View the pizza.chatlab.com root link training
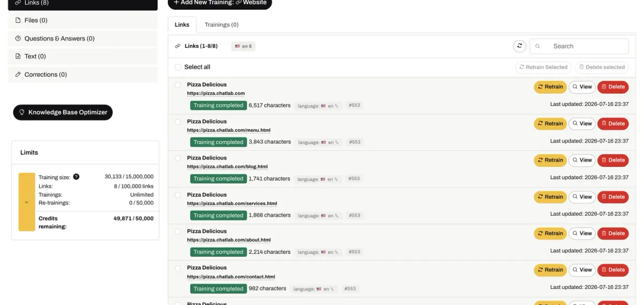This screenshot has height=305, width=644. (582, 87)
